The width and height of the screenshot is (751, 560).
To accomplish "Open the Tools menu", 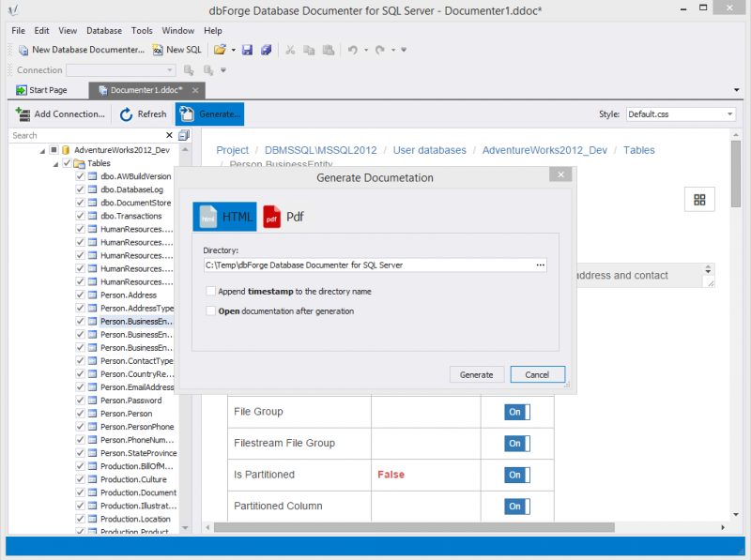I will point(142,31).
